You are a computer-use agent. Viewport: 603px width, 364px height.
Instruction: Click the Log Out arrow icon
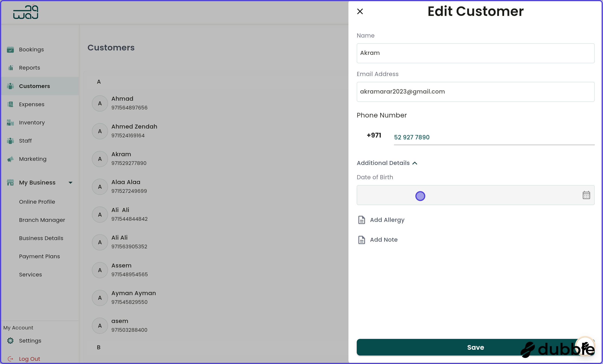click(x=10, y=359)
